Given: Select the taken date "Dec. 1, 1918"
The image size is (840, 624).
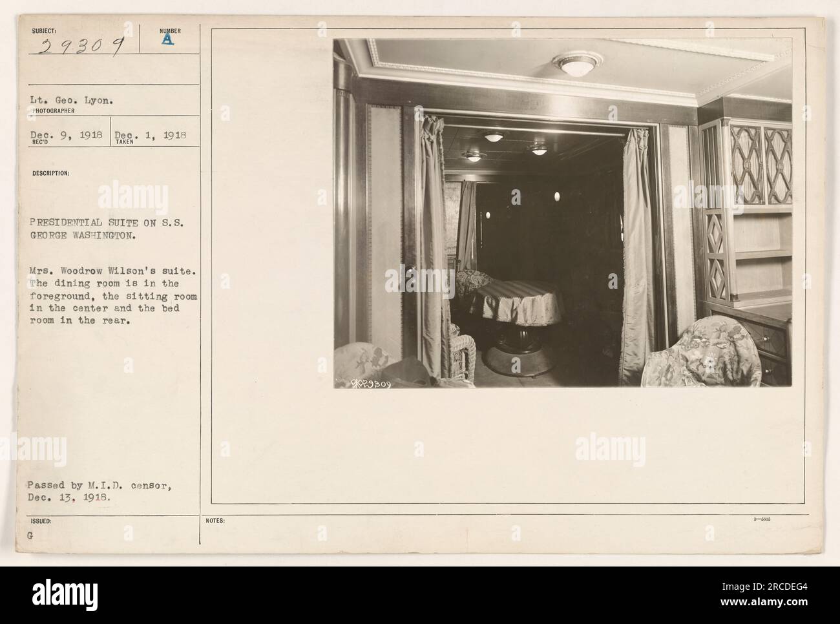Looking at the screenshot, I should coord(151,136).
